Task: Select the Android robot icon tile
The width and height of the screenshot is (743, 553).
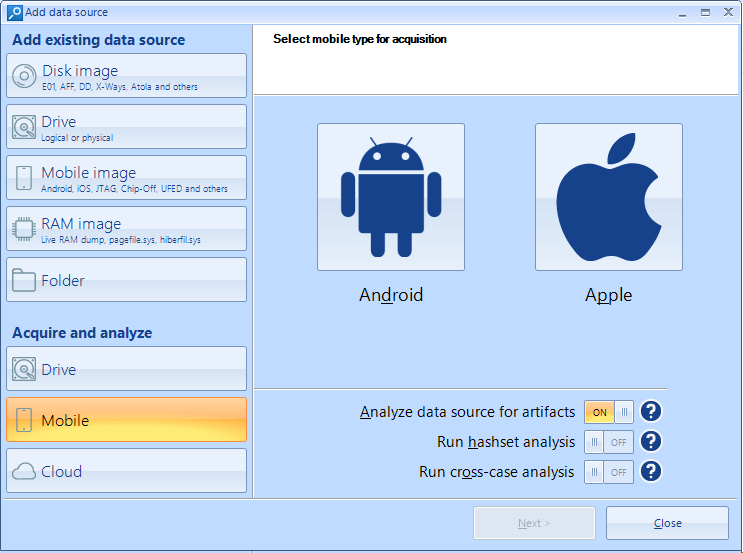Action: 391,197
